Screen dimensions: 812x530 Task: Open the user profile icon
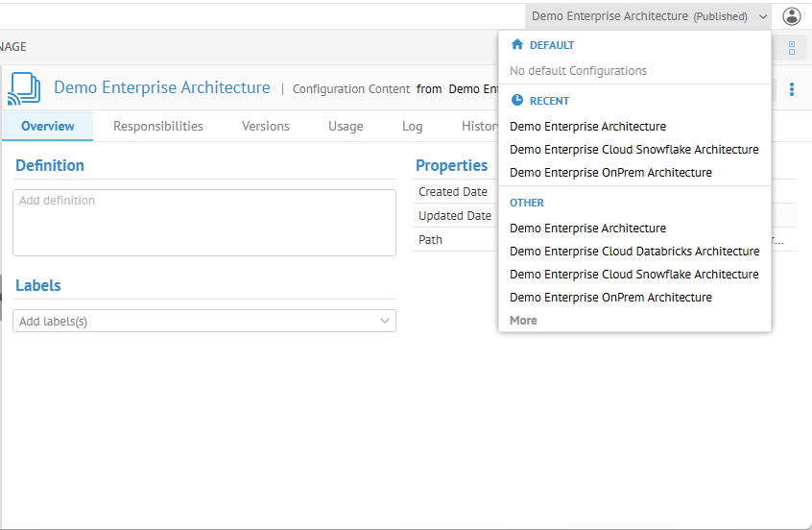791,16
